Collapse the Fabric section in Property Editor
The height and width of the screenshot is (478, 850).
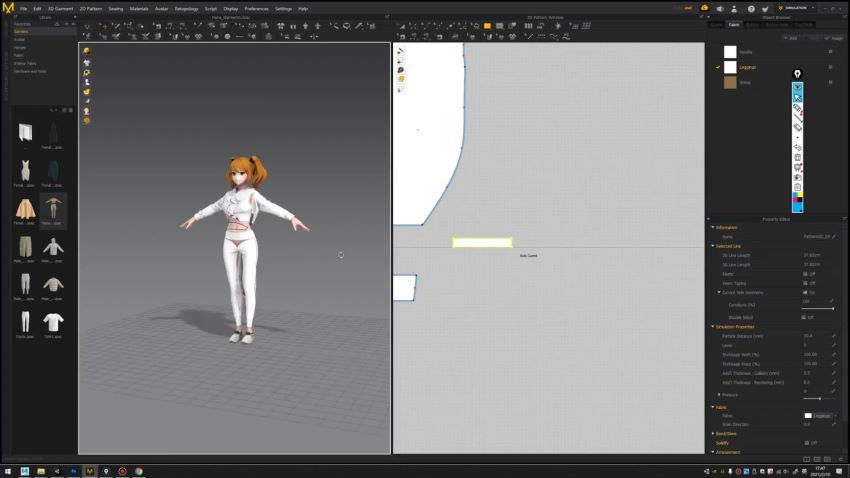pyautogui.click(x=713, y=407)
